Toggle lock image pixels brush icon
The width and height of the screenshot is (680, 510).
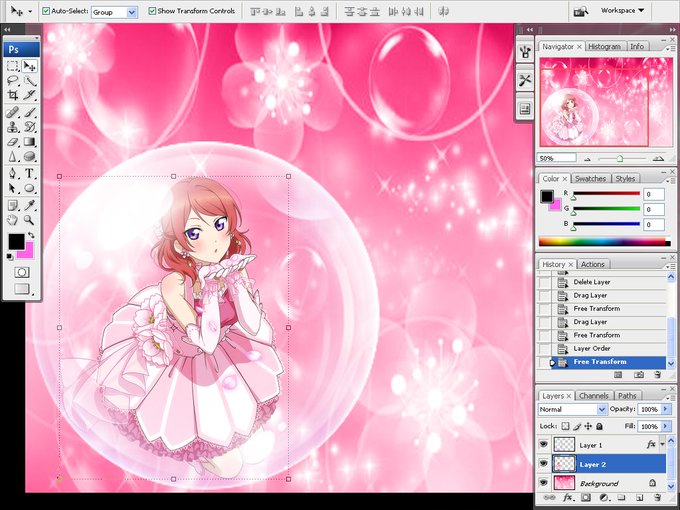point(577,426)
